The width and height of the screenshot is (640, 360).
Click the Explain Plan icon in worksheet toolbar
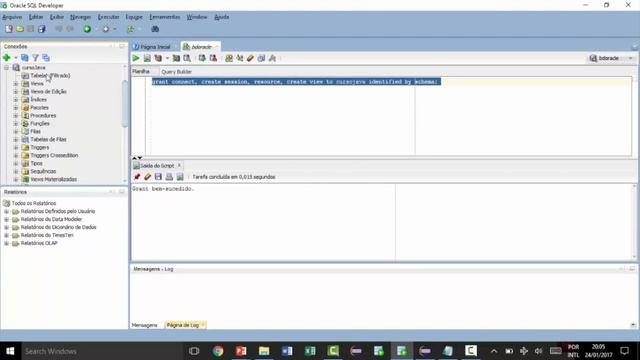coord(158,58)
